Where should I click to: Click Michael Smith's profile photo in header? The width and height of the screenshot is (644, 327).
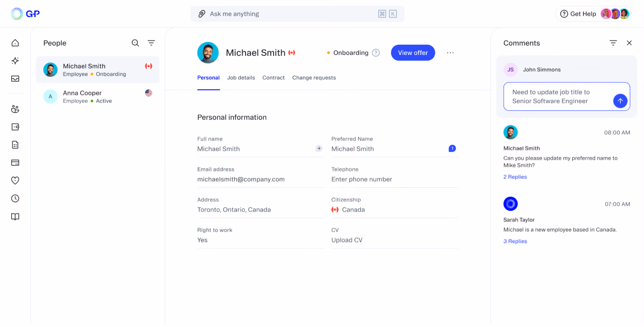[208, 53]
